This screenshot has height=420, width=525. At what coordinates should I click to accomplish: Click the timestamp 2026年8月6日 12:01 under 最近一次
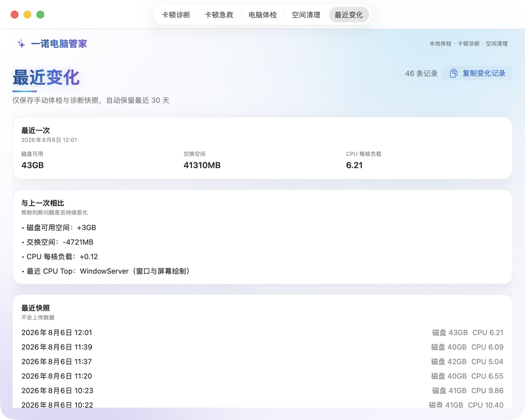click(x=49, y=140)
